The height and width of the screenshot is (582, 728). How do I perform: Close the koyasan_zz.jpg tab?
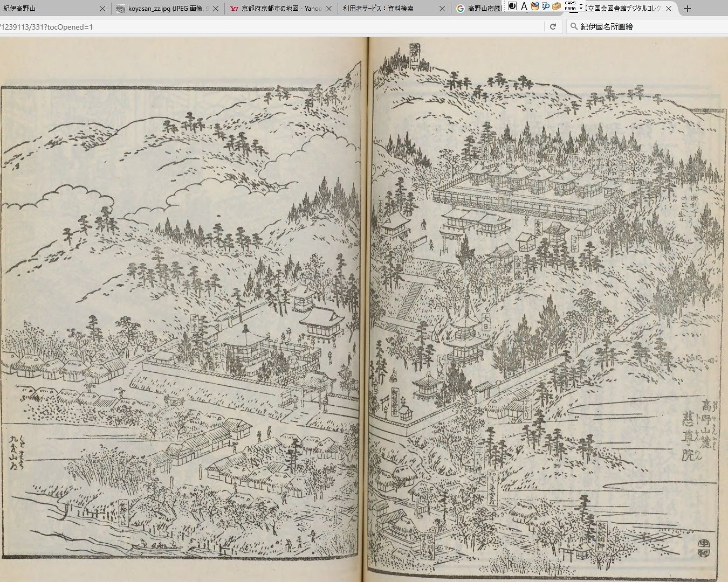coord(216,9)
